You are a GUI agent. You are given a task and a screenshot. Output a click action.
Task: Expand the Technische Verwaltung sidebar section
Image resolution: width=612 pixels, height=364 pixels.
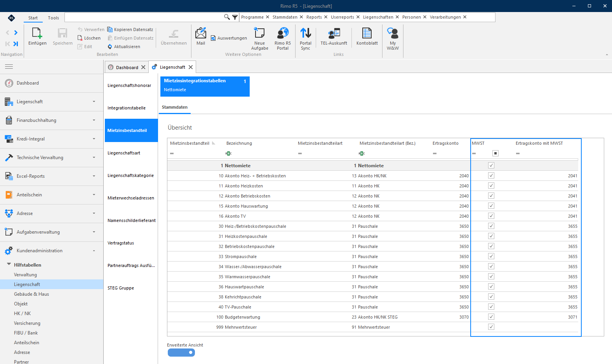click(x=52, y=158)
